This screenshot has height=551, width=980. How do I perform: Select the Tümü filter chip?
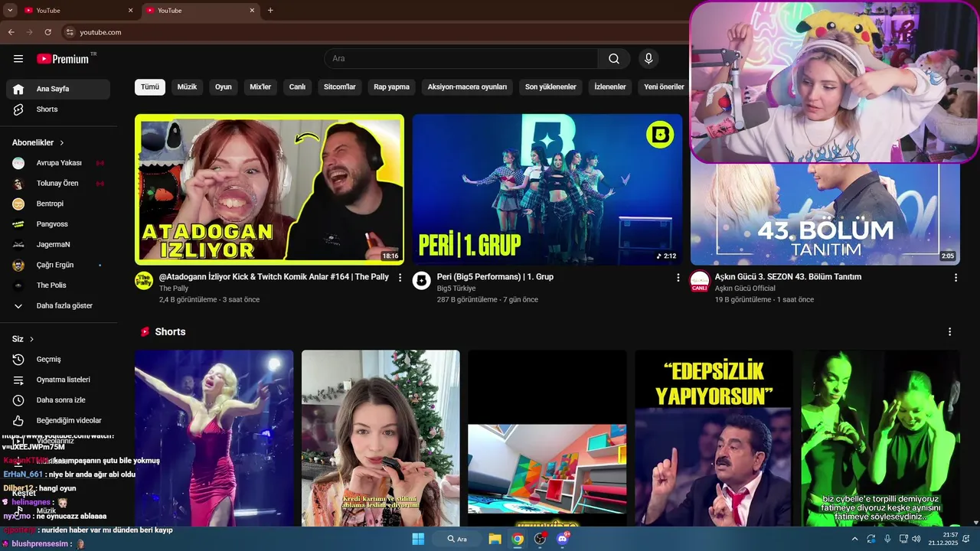click(x=150, y=87)
